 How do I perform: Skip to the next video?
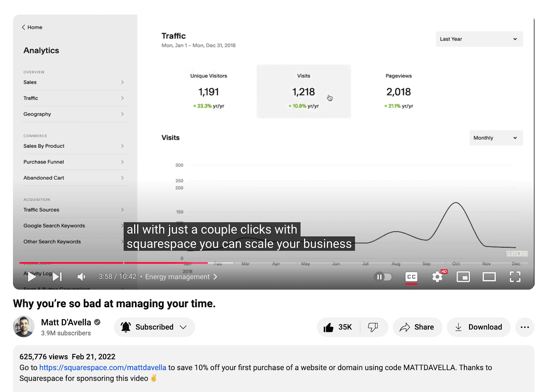click(57, 277)
